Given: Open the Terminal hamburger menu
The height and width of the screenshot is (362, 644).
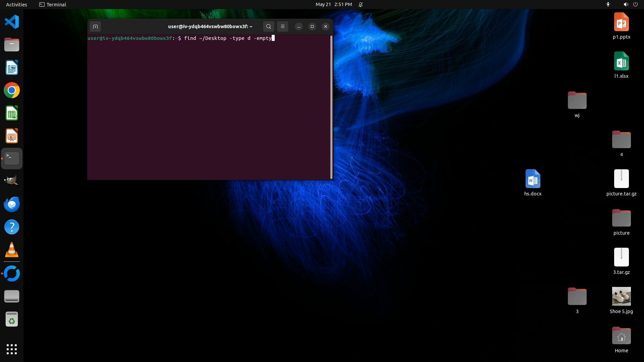Looking at the screenshot, I should point(283,26).
